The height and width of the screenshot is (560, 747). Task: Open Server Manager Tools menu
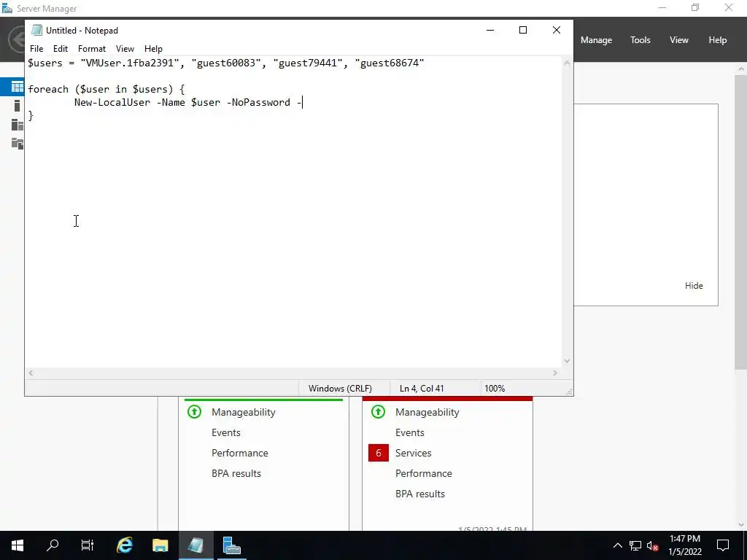pyautogui.click(x=640, y=40)
